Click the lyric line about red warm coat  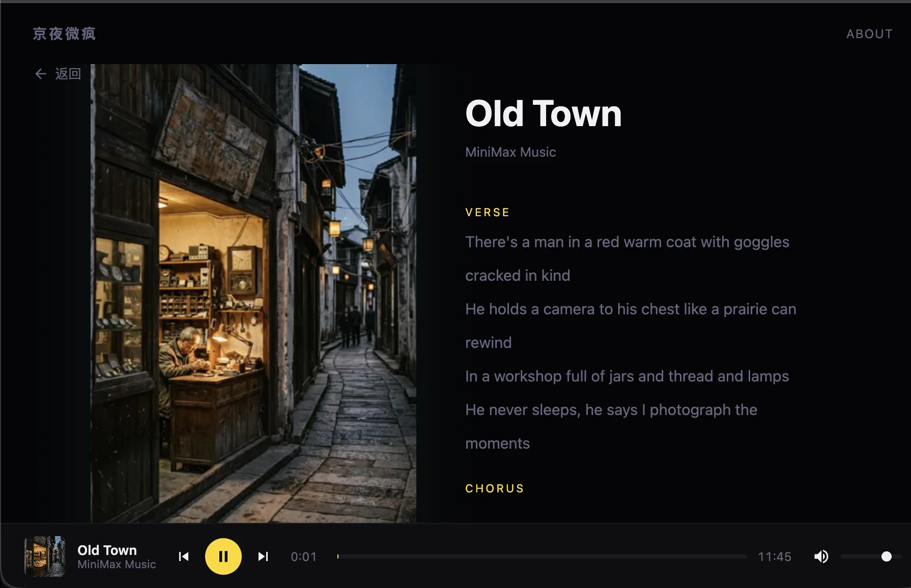point(627,242)
